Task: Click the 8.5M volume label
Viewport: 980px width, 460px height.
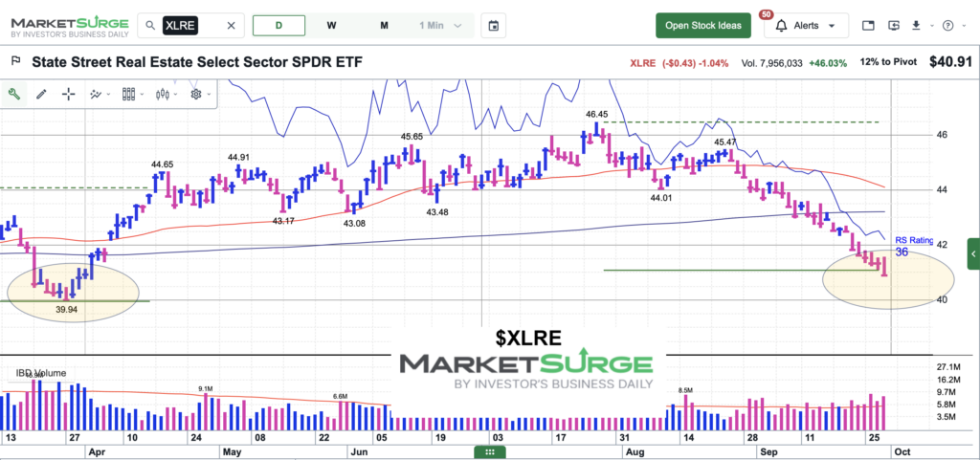Action: click(685, 391)
